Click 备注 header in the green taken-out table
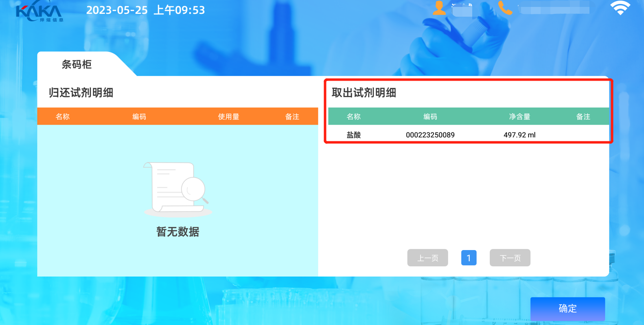 (x=583, y=117)
